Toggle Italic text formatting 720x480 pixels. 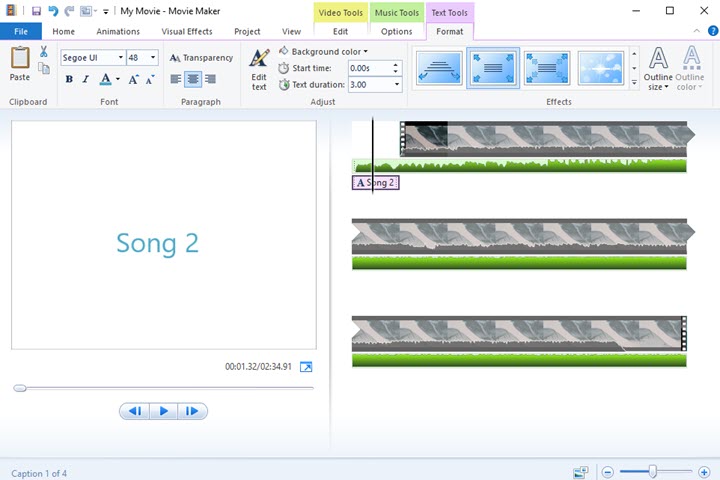86,79
